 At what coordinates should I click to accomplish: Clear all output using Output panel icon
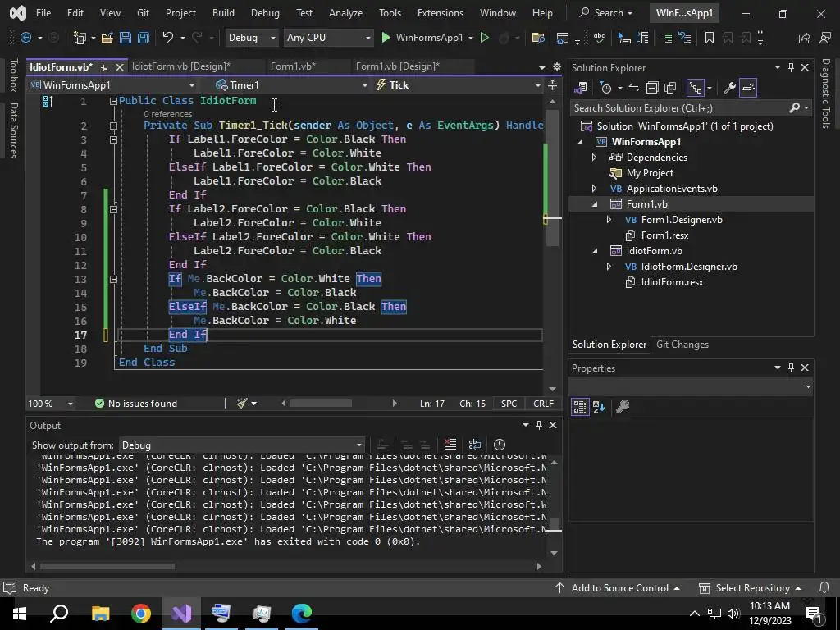450,445
